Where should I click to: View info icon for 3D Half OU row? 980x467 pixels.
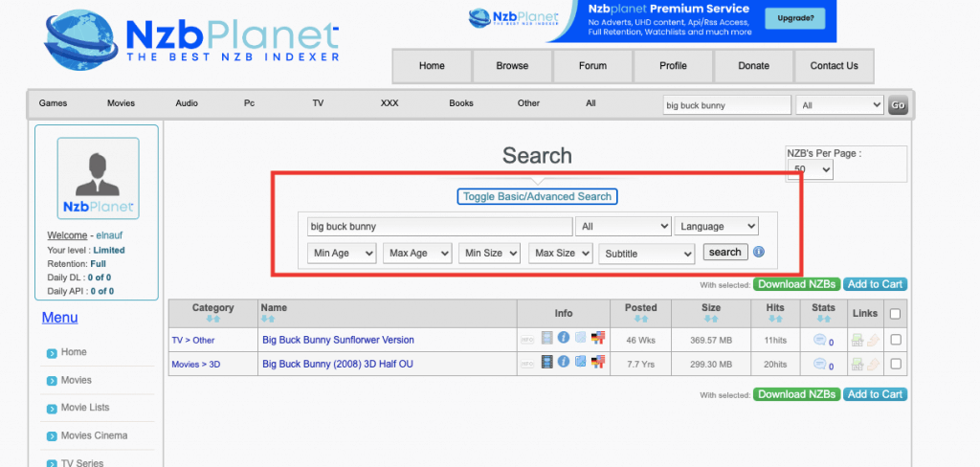[x=563, y=361]
